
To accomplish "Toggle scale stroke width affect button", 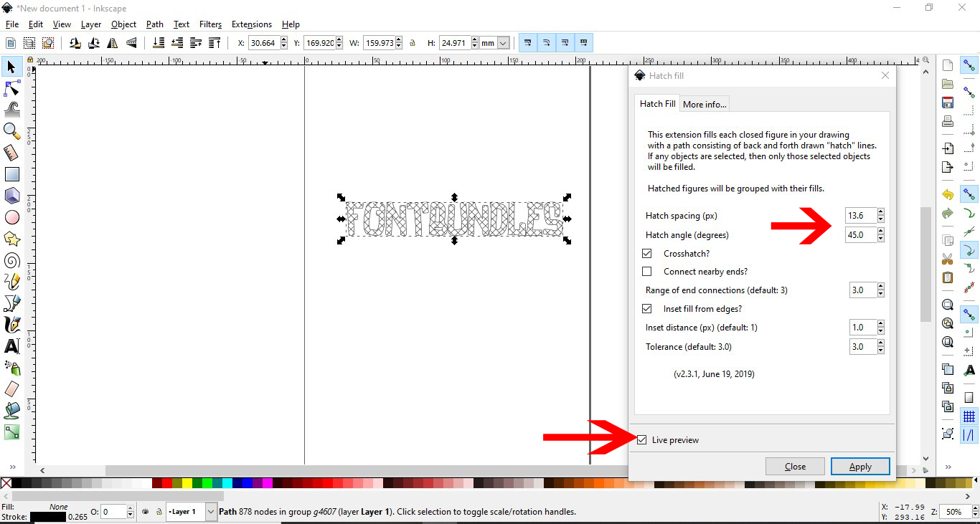I will 528,43.
